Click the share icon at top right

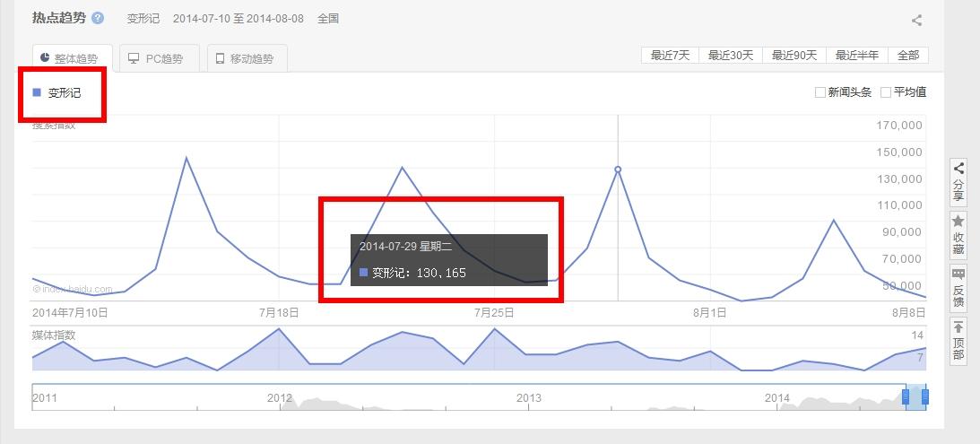click(916, 20)
